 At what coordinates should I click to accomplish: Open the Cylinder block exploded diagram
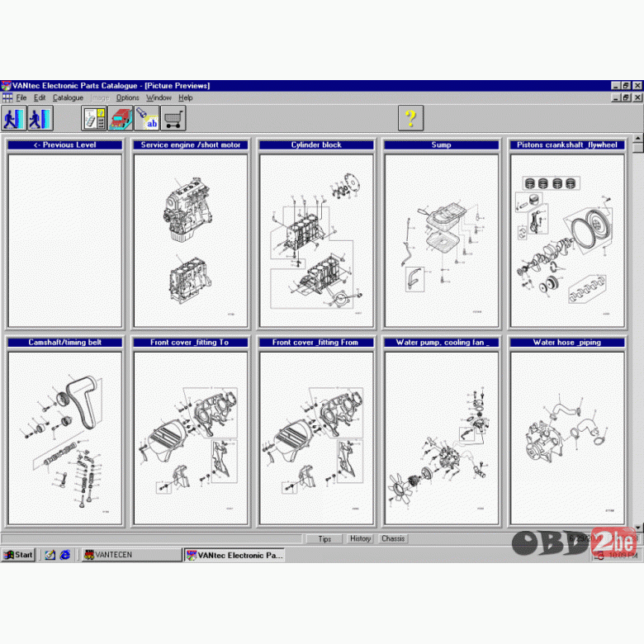coord(316,241)
